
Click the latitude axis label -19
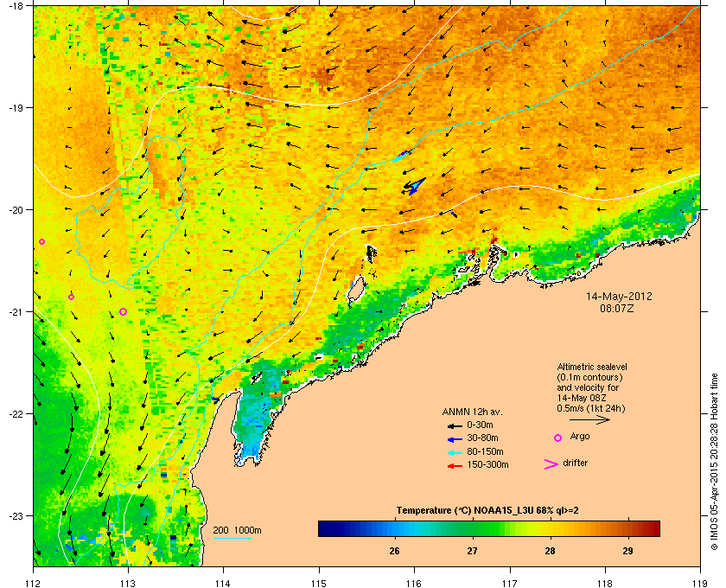[x=16, y=108]
